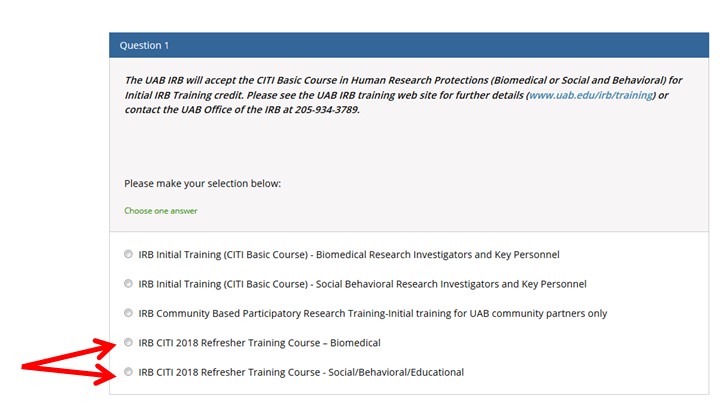Click the green 'Choose one answer' hint

coord(161,211)
